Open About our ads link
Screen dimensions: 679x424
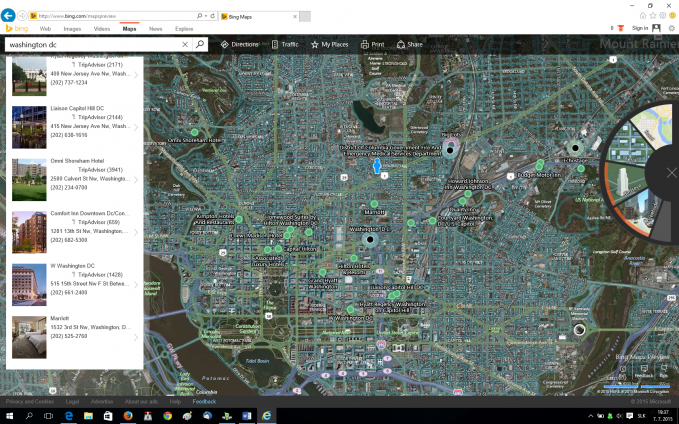coord(141,401)
